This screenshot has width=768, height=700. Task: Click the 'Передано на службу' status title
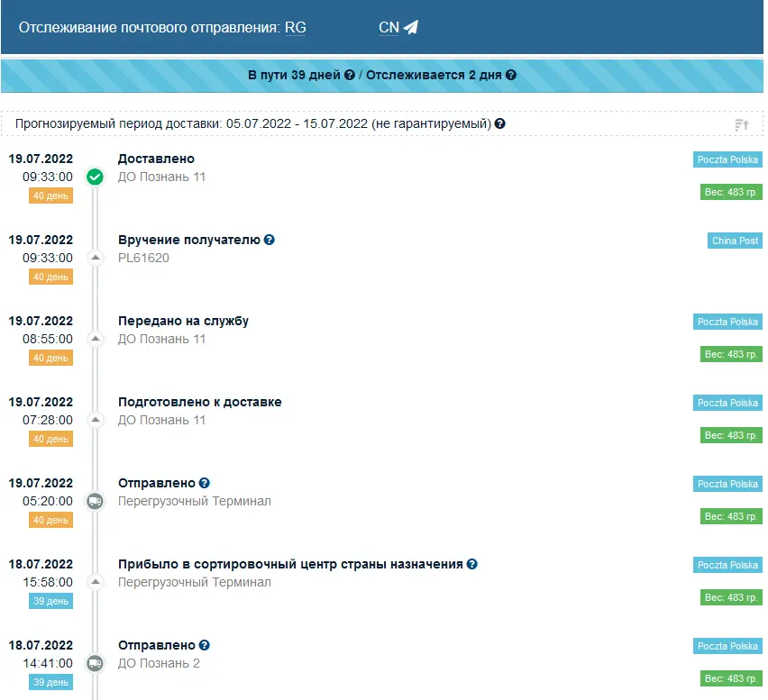click(183, 321)
